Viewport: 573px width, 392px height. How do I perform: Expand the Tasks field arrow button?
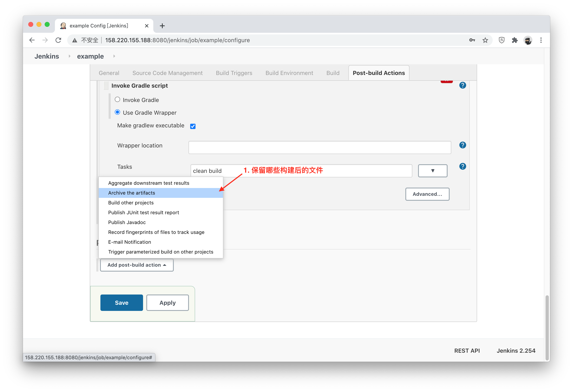pyautogui.click(x=432, y=171)
